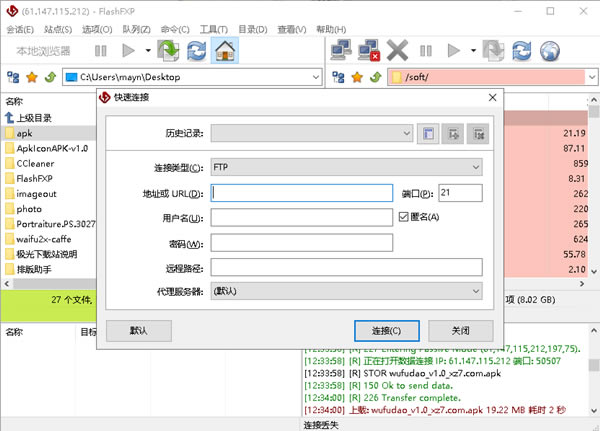600x431 pixels.
Task: Open the 连接类型 FTP dropdown
Action: pyautogui.click(x=475, y=167)
